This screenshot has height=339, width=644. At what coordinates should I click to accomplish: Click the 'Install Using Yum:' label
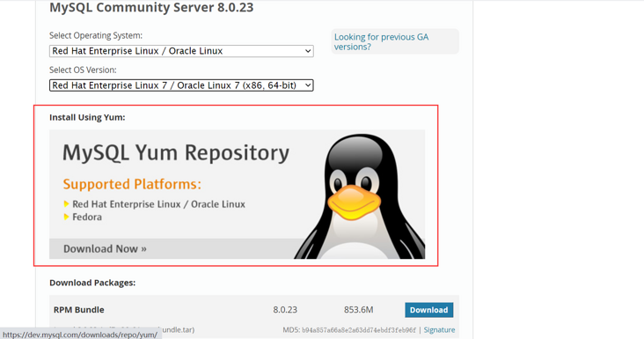click(87, 117)
